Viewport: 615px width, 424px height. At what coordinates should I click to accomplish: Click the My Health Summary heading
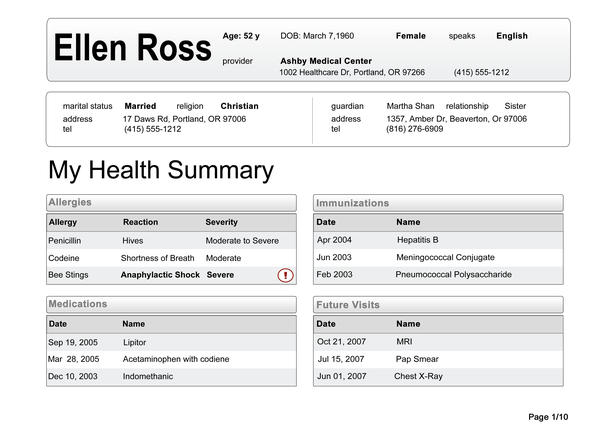point(161,171)
